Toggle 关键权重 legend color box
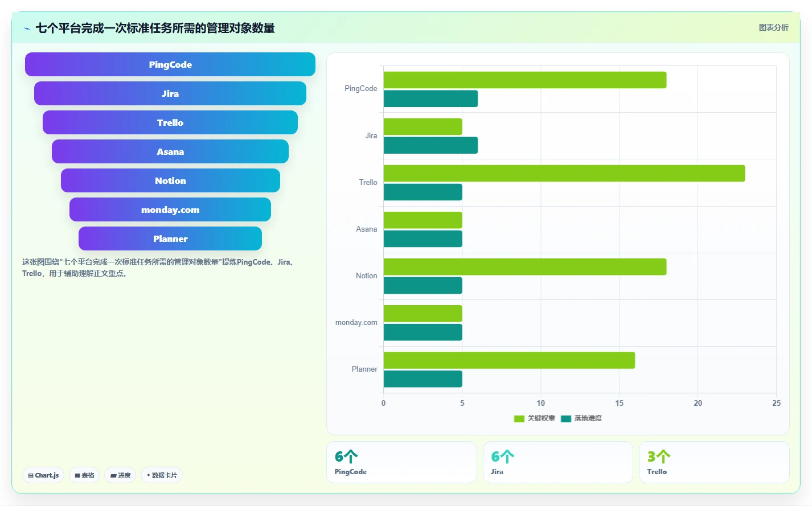Viewport: 812px width, 506px height. pyautogui.click(x=519, y=419)
